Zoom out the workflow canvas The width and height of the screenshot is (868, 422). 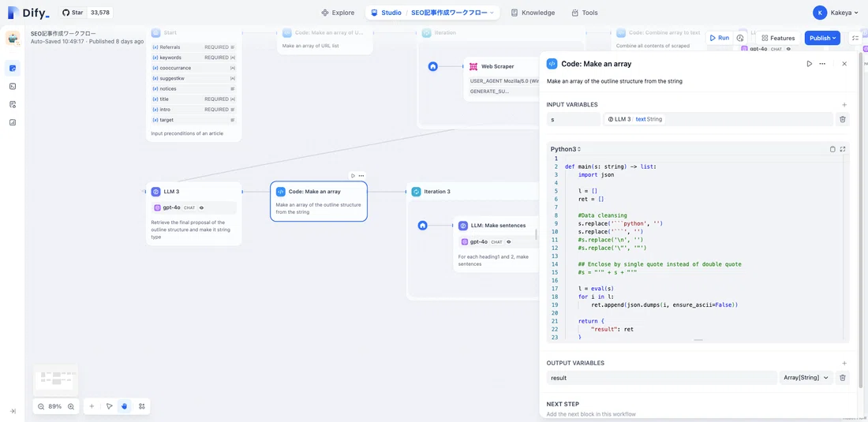pyautogui.click(x=41, y=406)
